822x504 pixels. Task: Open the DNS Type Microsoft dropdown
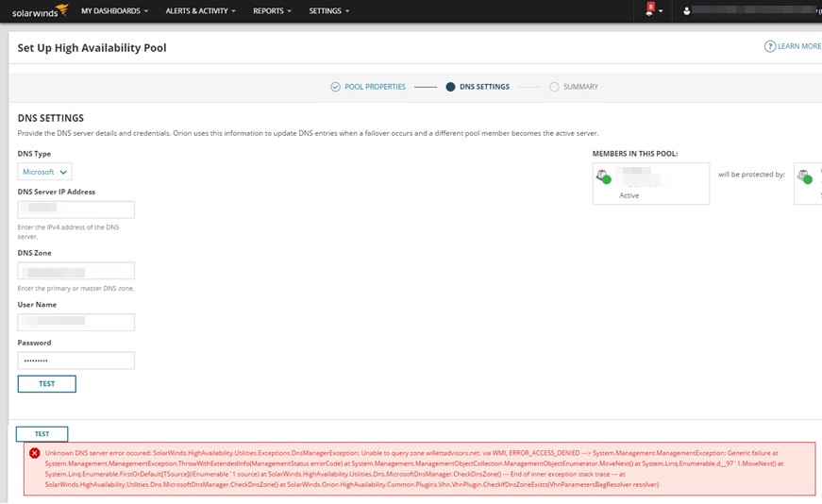(44, 172)
